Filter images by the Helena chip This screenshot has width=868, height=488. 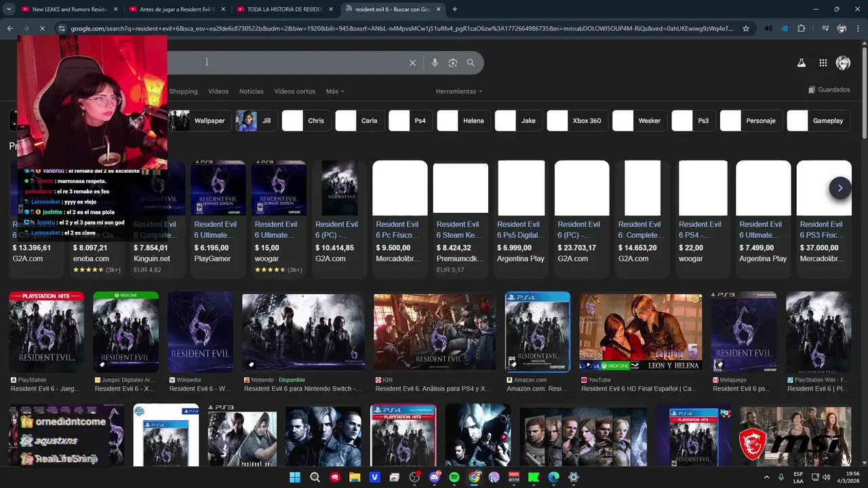tap(464, 121)
